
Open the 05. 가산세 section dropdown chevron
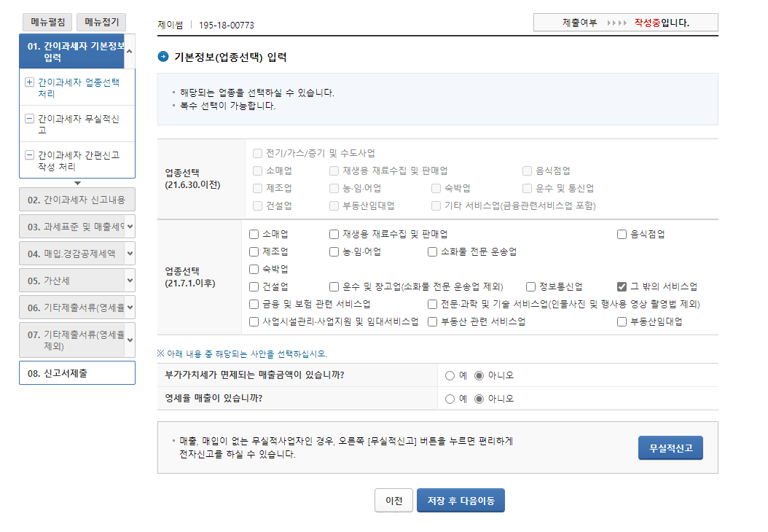(x=129, y=280)
